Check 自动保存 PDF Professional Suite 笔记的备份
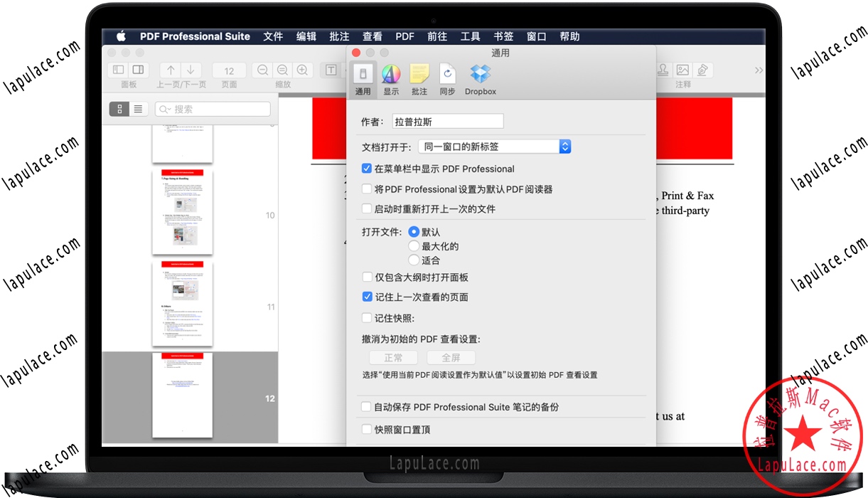The image size is (868, 498). (x=366, y=407)
